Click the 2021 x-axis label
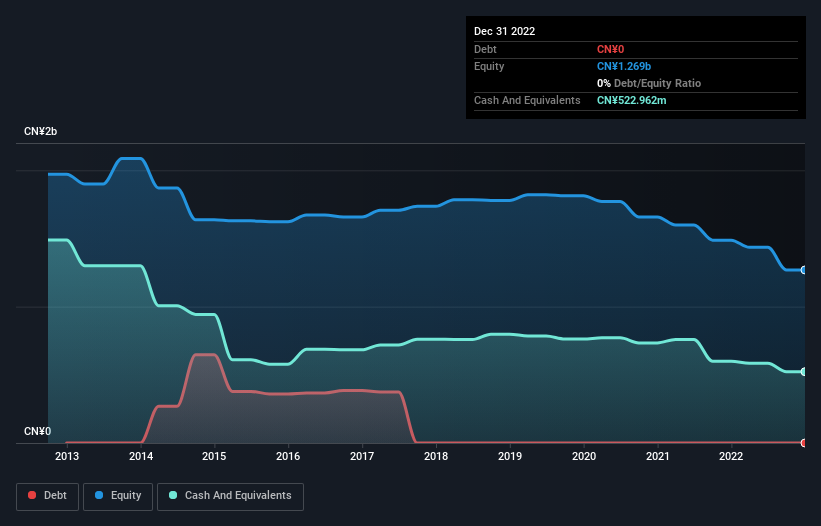821x526 pixels. coord(658,456)
